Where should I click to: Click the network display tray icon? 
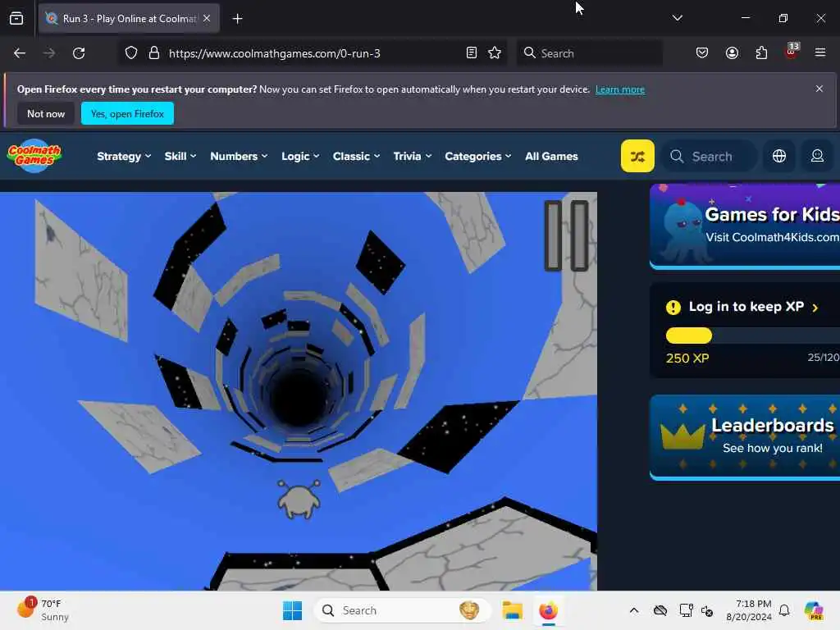pyautogui.click(x=686, y=610)
